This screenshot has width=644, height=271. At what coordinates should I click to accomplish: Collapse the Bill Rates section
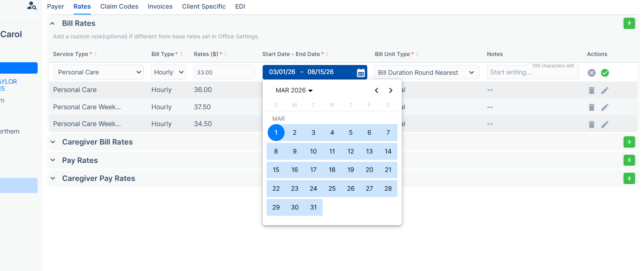[x=53, y=23]
